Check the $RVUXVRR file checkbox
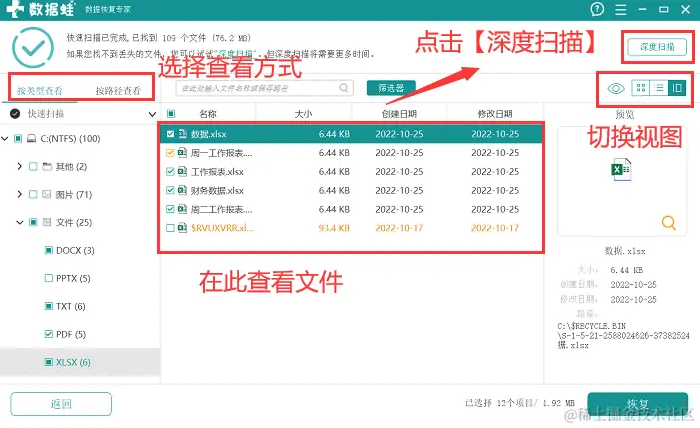This screenshot has height=428, width=700. (170, 228)
